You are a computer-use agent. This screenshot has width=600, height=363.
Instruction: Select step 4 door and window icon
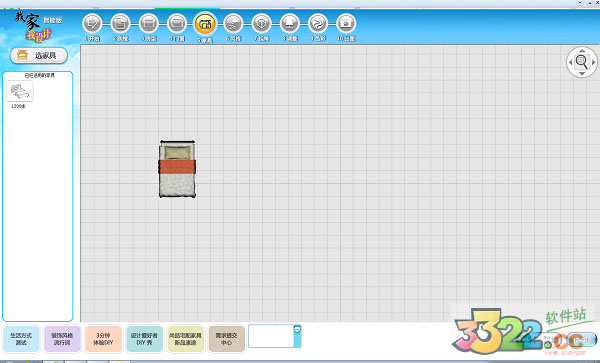tap(177, 24)
